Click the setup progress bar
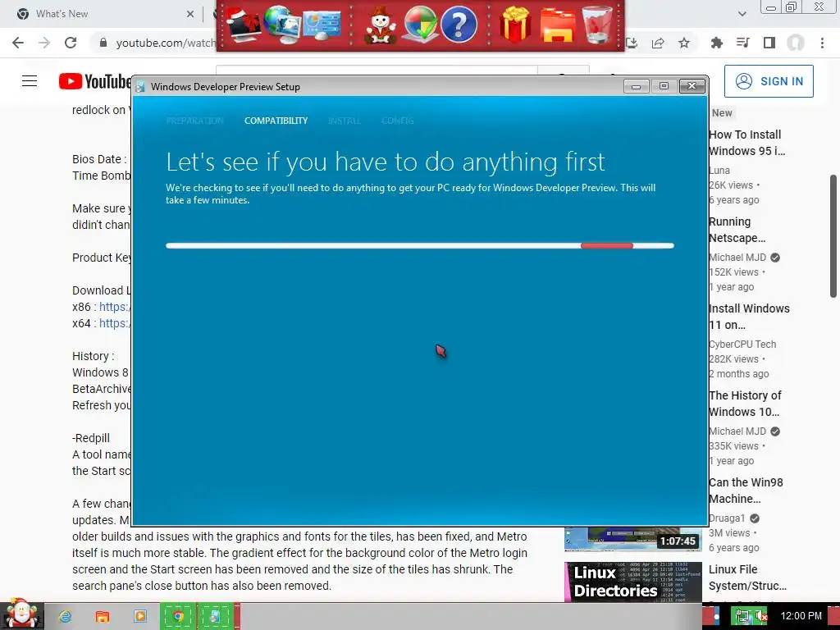The height and width of the screenshot is (630, 840). tap(420, 246)
